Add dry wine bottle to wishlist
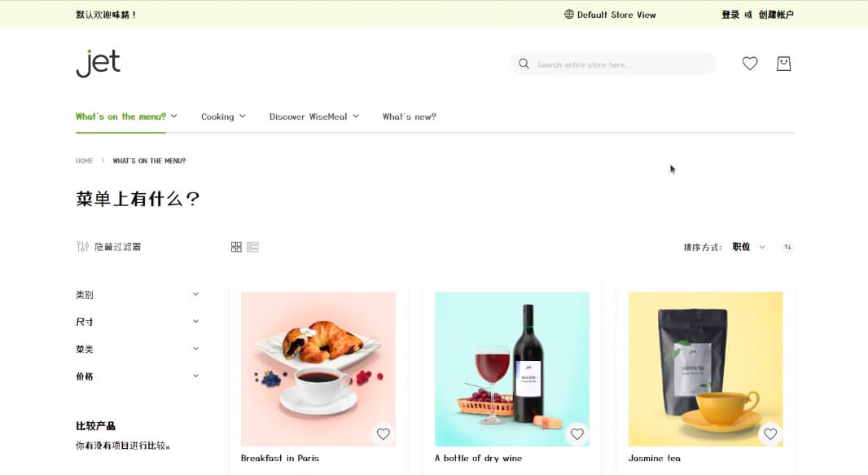Image resolution: width=868 pixels, height=475 pixels. click(x=576, y=434)
